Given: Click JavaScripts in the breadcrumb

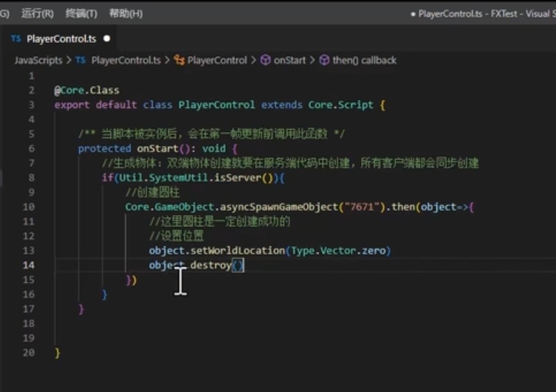Looking at the screenshot, I should tap(38, 60).
